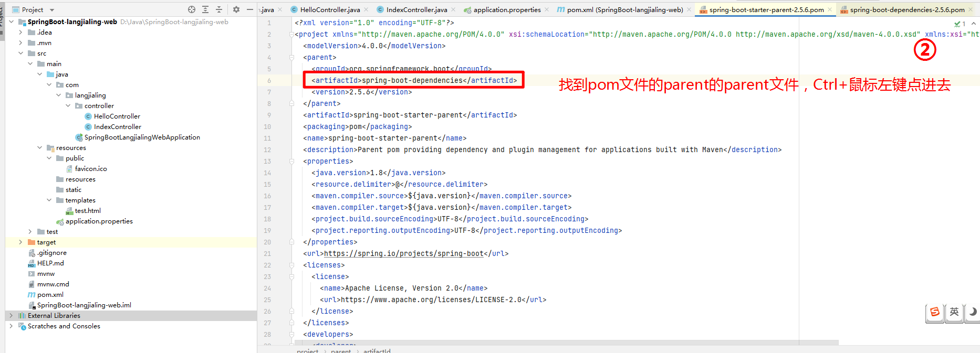The height and width of the screenshot is (353, 980).
Task: Click the moon icon in IME bar
Action: coord(972,312)
